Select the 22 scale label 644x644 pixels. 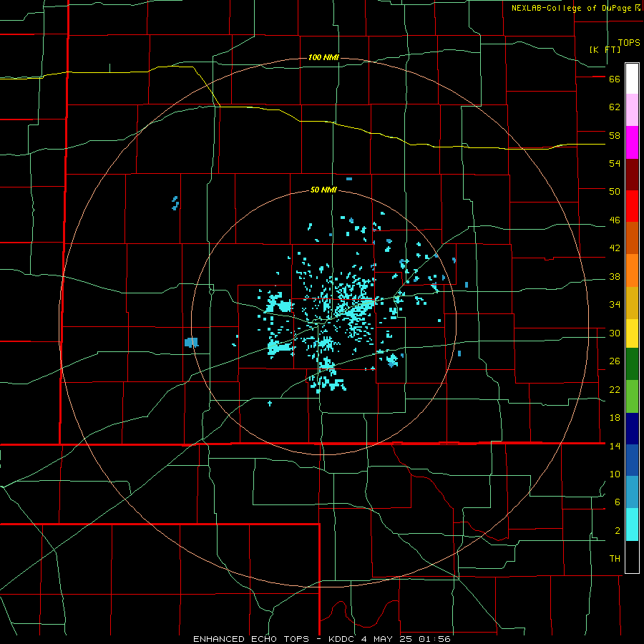click(615, 389)
